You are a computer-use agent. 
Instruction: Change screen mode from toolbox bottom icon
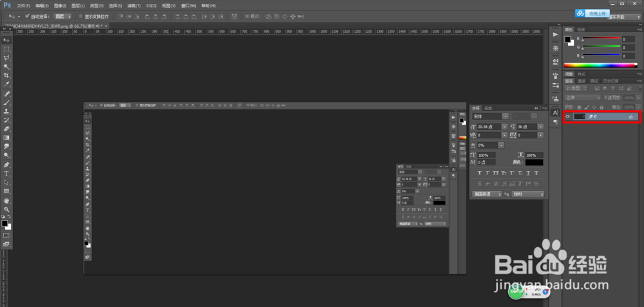point(6,244)
